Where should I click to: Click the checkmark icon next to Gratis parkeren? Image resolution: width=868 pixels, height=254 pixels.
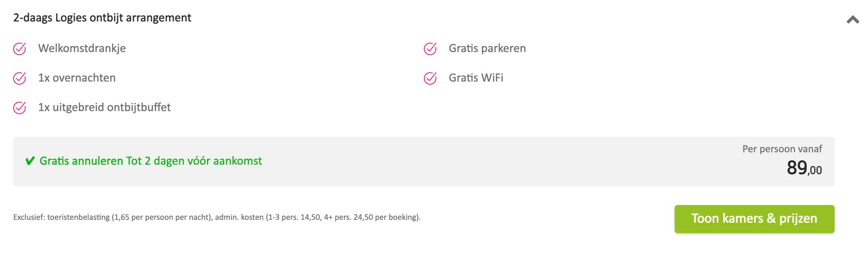point(430,49)
